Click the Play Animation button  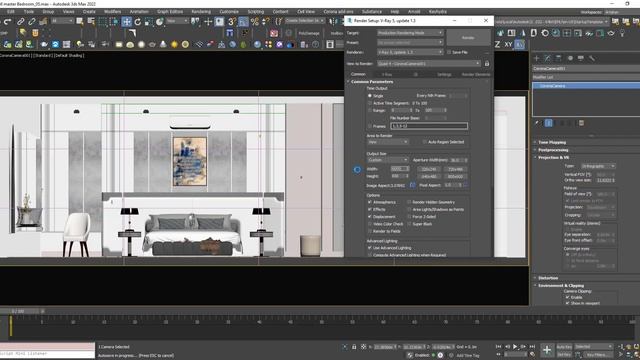click(x=515, y=347)
